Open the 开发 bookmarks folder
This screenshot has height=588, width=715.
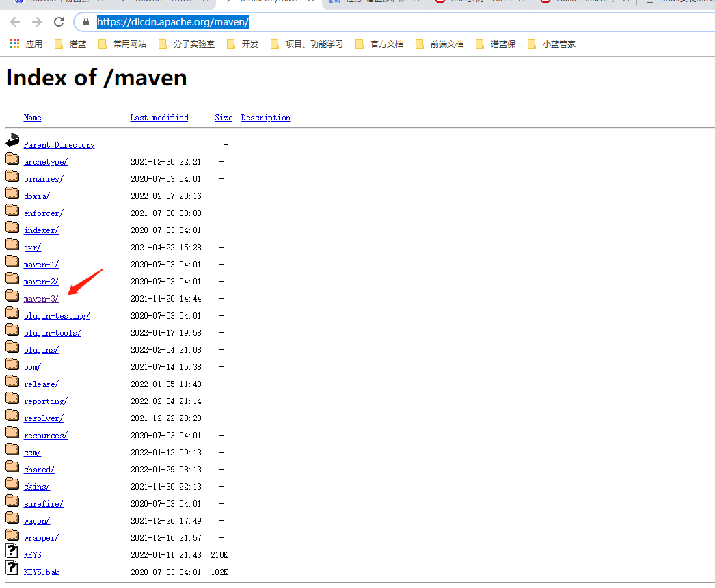click(x=243, y=44)
